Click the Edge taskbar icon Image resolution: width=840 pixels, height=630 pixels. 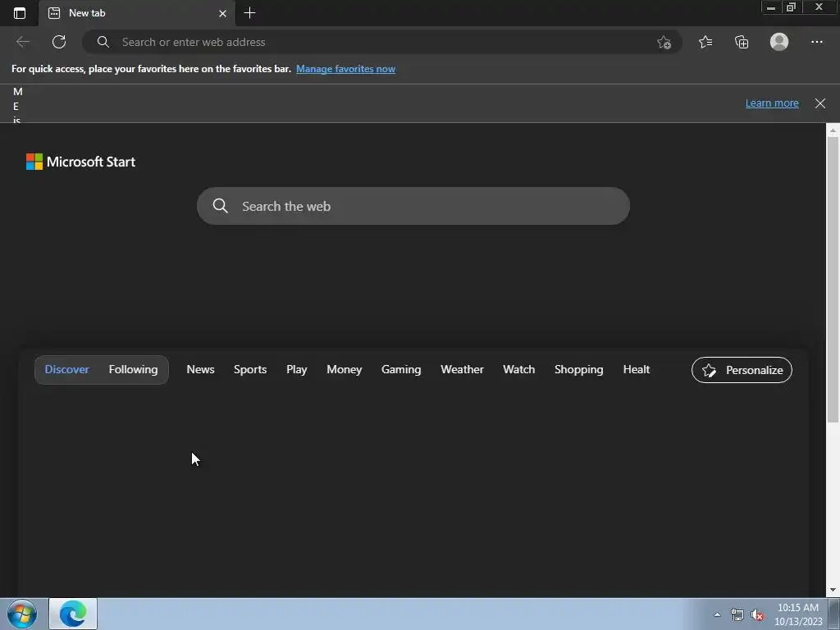(x=73, y=614)
